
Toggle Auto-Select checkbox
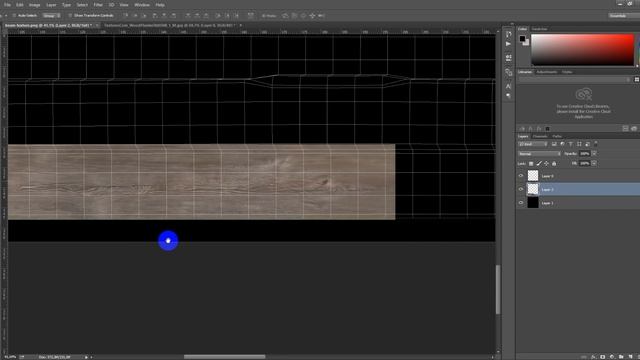point(14,16)
